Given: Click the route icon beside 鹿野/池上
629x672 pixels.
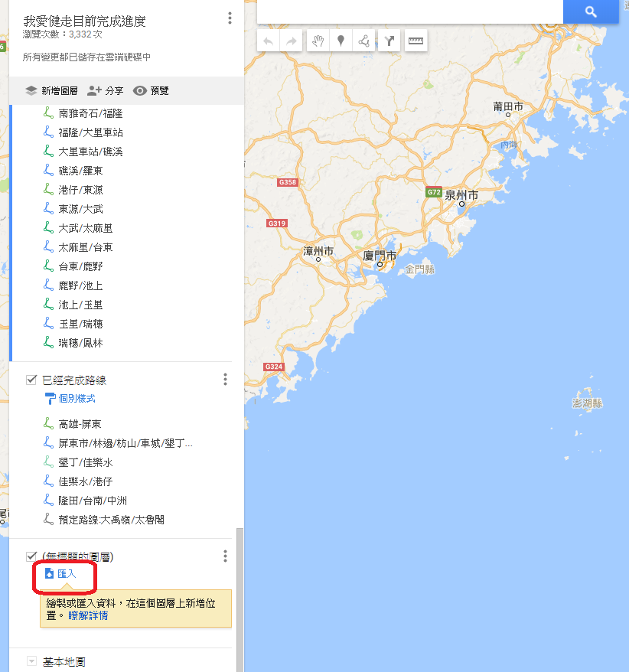Looking at the screenshot, I should pos(48,285).
